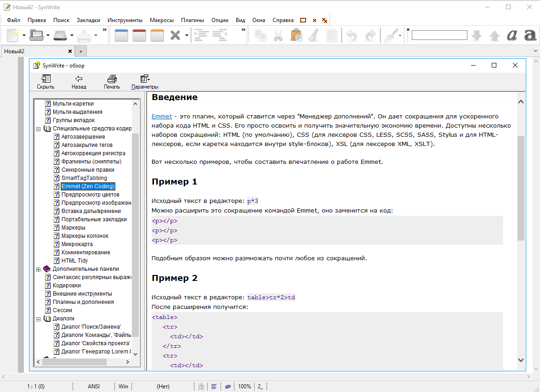Collapse the Диалоги tree node

[x=38, y=319]
